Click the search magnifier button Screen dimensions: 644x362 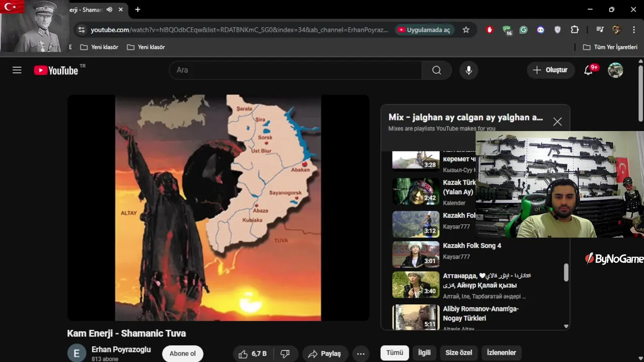coord(437,70)
